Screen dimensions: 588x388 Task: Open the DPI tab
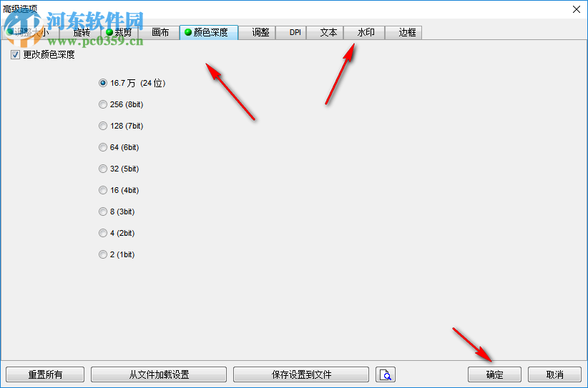pos(291,33)
